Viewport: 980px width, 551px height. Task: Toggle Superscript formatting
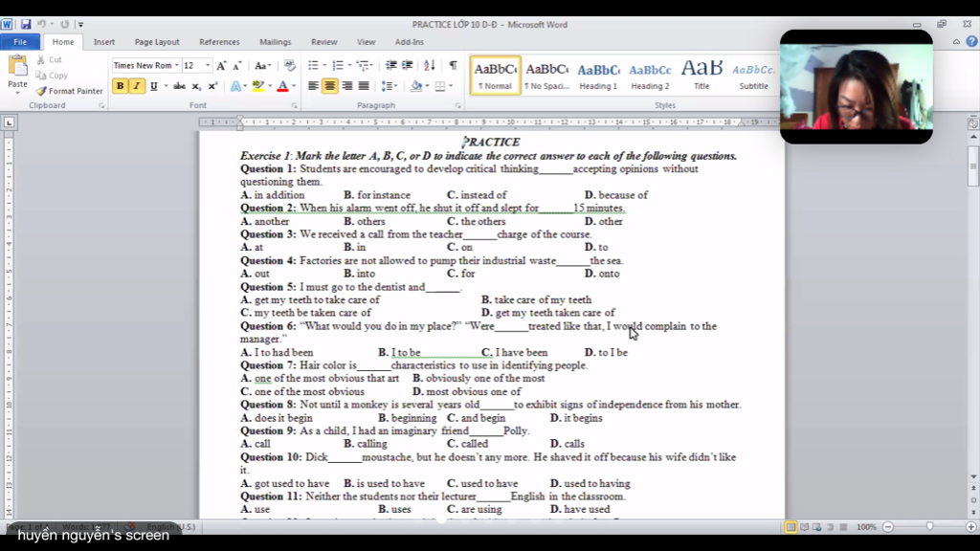click(x=212, y=86)
